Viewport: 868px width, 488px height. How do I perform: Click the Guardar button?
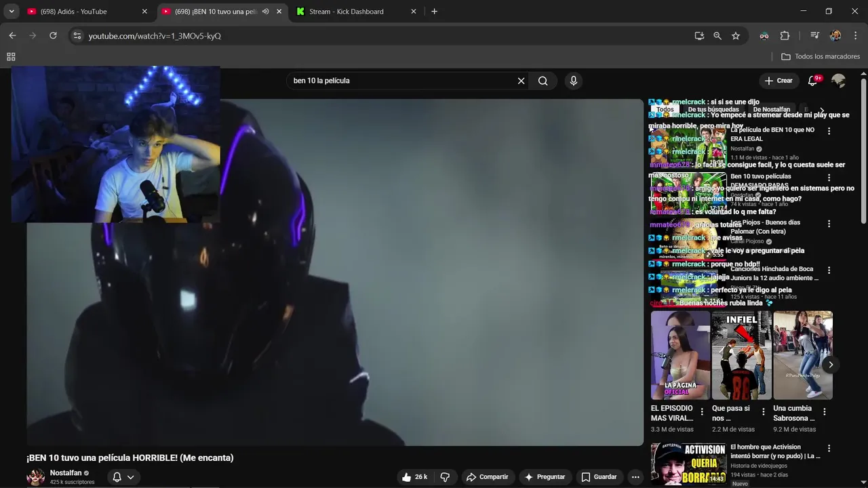point(599,477)
